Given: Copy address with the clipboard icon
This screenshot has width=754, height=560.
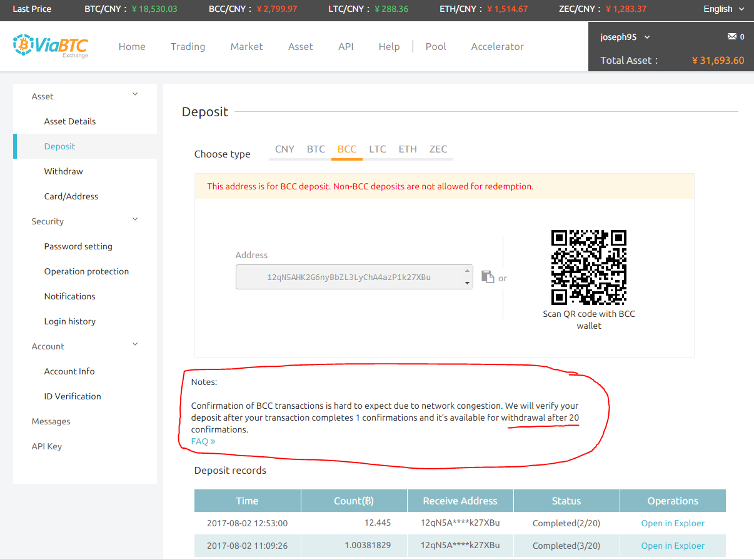Looking at the screenshot, I should click(x=488, y=276).
